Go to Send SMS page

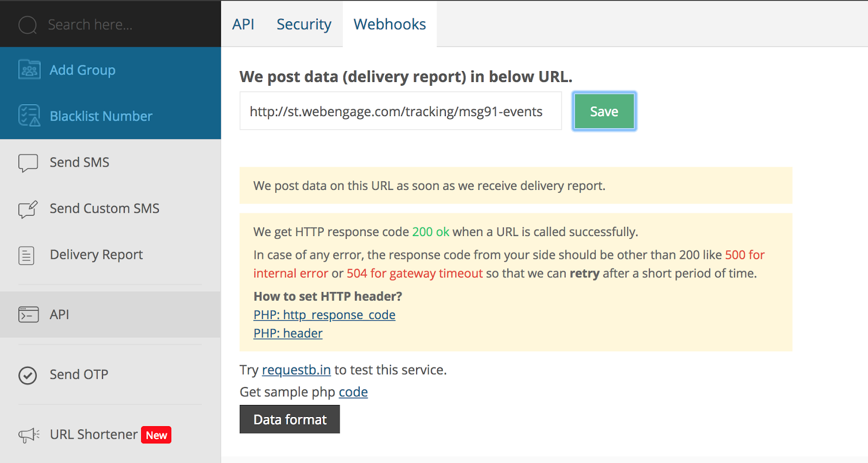point(111,162)
